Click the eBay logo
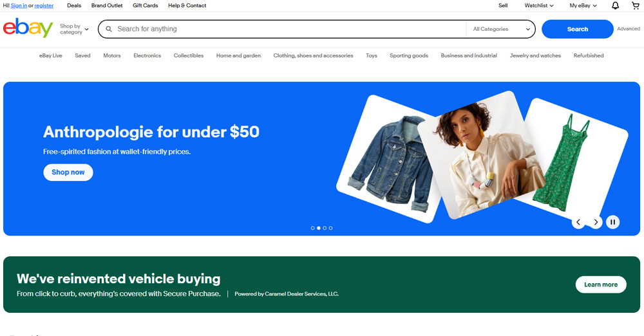644x336 pixels. pos(28,28)
